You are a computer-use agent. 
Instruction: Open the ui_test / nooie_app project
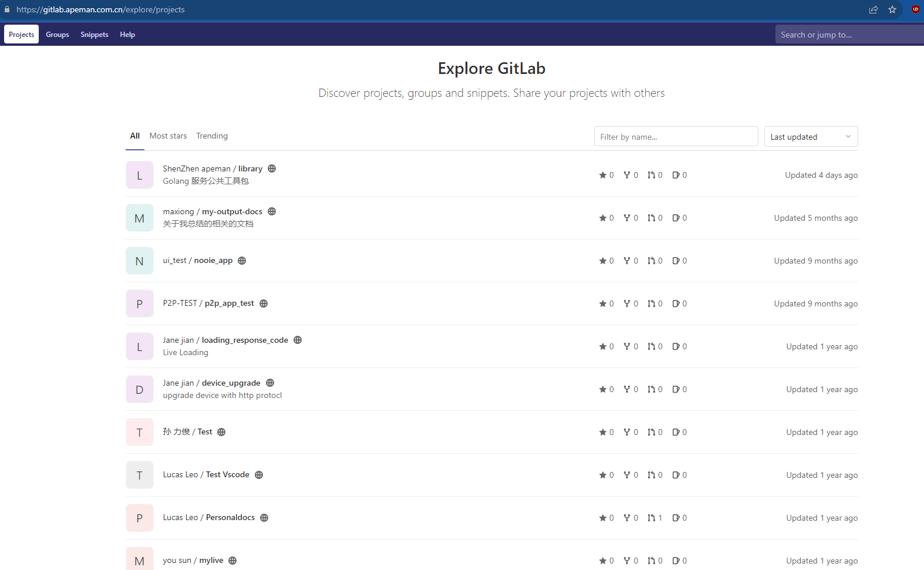198,260
